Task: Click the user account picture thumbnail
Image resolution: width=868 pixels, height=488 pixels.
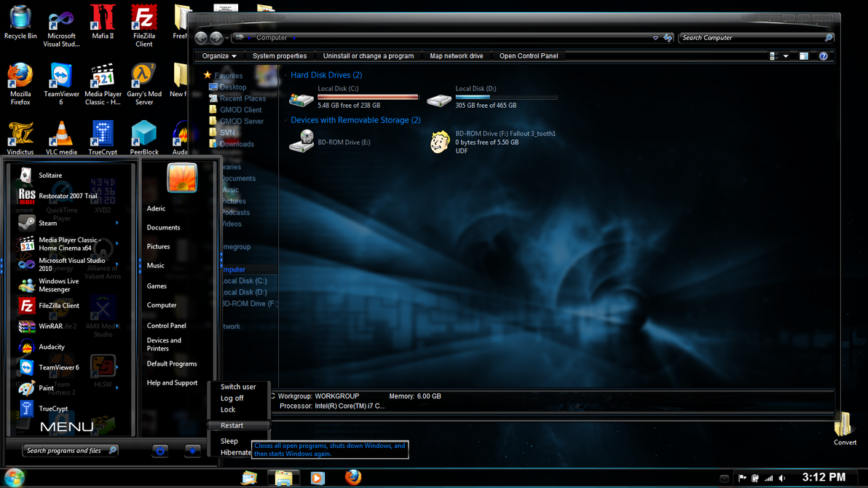Action: click(x=181, y=178)
